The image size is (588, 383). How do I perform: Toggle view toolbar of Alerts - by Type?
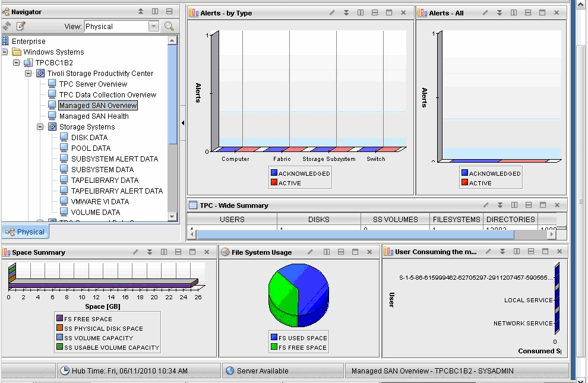(346, 12)
